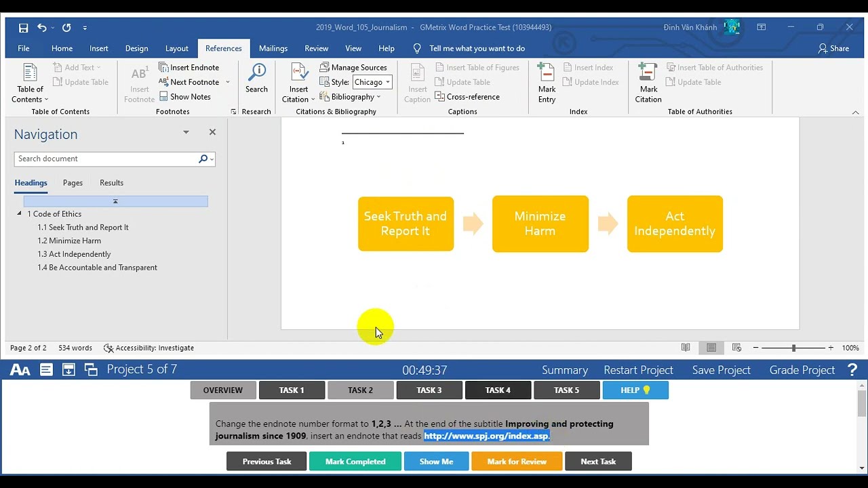Open the Navigation pane options arrow

point(186,132)
